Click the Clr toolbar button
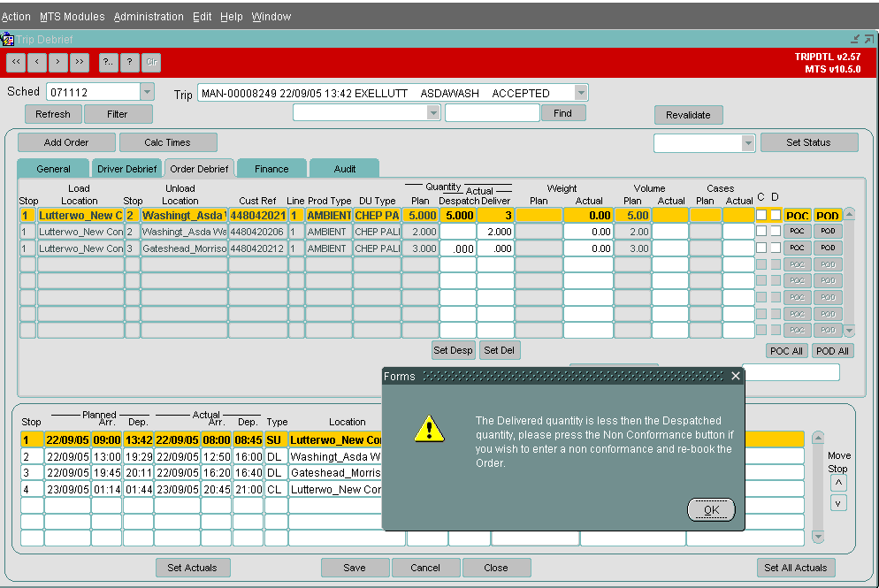This screenshot has width=879, height=588. [151, 62]
